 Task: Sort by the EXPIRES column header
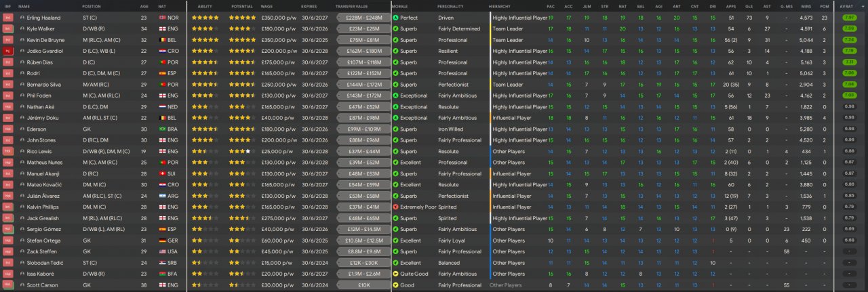click(309, 5)
